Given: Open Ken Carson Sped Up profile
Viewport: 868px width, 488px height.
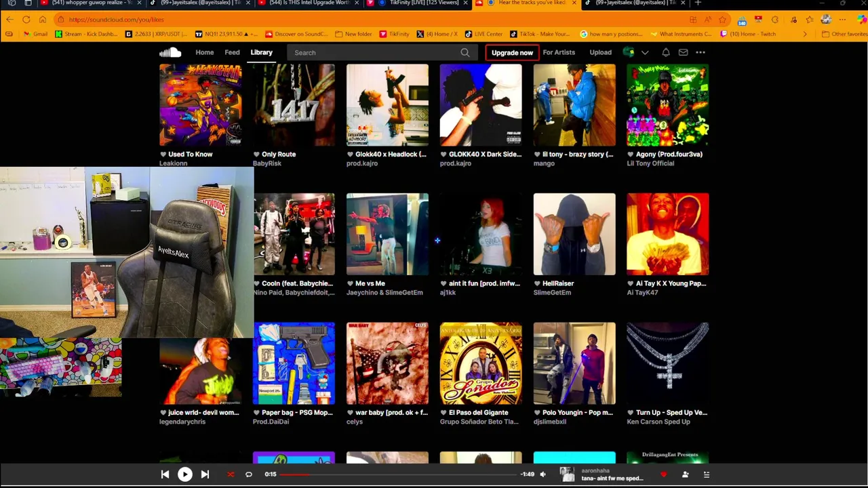Looking at the screenshot, I should point(658,422).
